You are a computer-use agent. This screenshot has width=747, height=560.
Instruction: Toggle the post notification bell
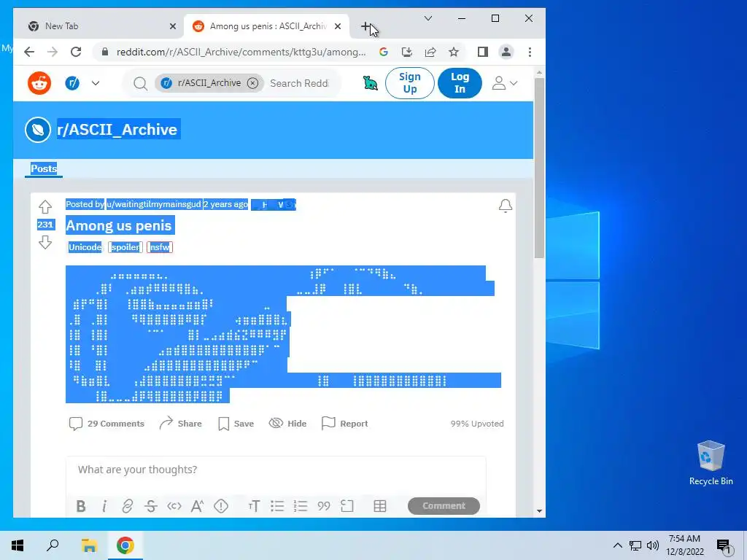tap(506, 206)
